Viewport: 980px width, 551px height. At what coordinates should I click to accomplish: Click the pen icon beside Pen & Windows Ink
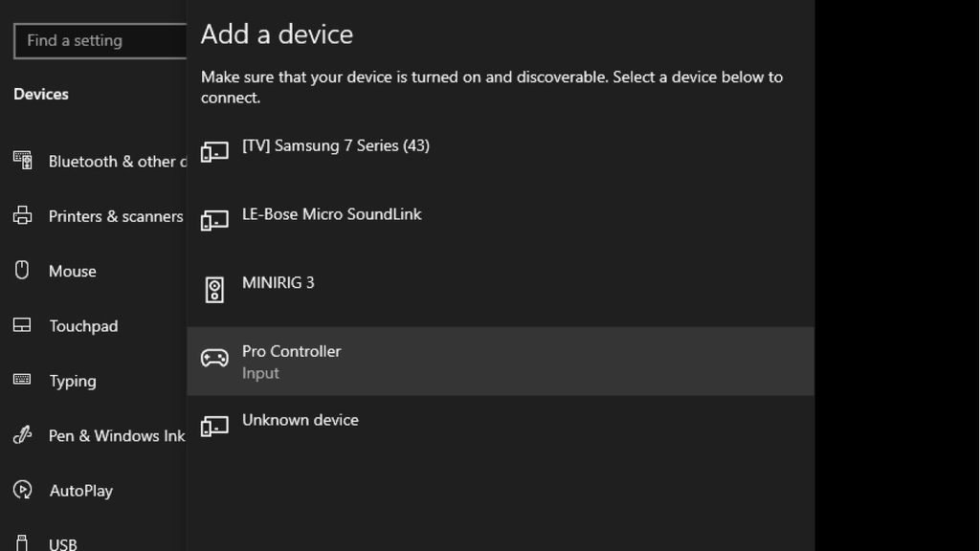pyautogui.click(x=24, y=435)
